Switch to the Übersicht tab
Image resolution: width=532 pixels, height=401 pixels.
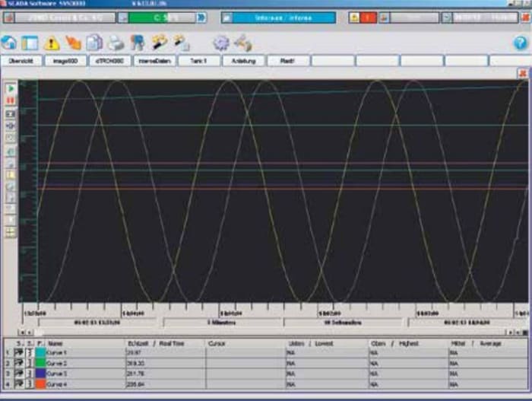(x=21, y=60)
